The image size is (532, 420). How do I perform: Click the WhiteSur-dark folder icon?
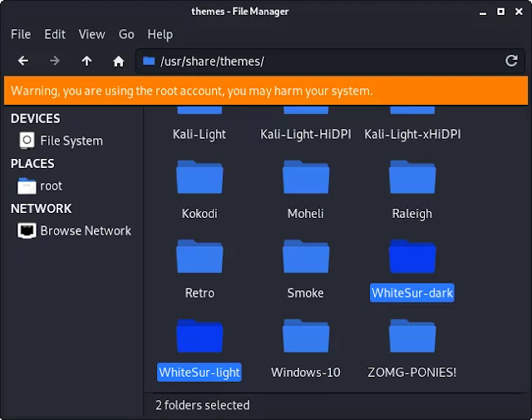pyautogui.click(x=412, y=256)
